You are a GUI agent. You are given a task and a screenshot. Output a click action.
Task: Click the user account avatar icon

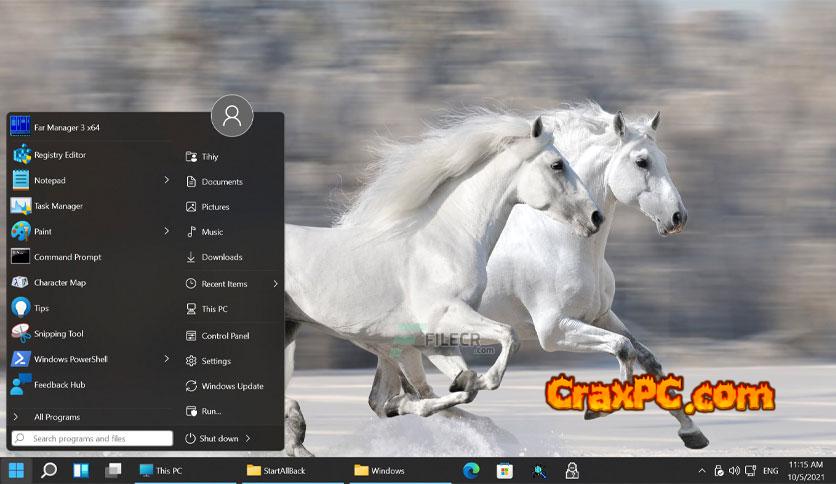pos(232,117)
